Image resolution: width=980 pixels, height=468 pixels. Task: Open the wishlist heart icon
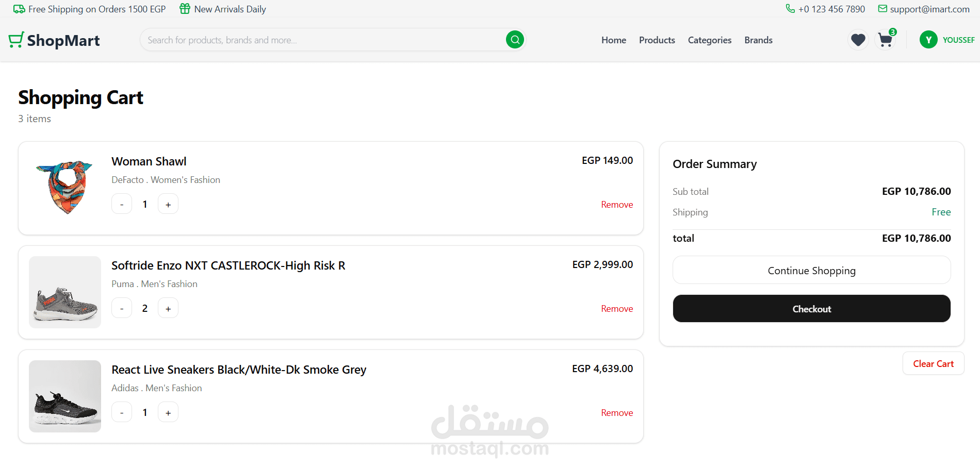pos(858,40)
